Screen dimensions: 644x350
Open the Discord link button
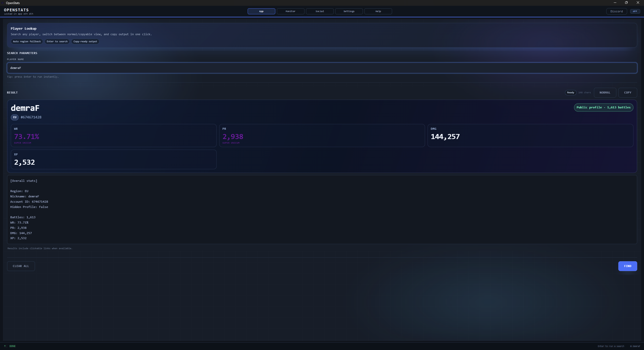point(616,11)
